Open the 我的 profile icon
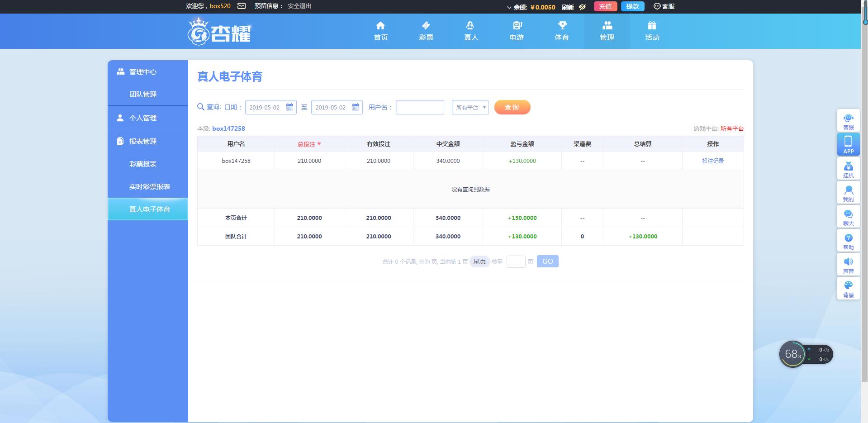Viewport: 868px width, 423px height. [849, 193]
